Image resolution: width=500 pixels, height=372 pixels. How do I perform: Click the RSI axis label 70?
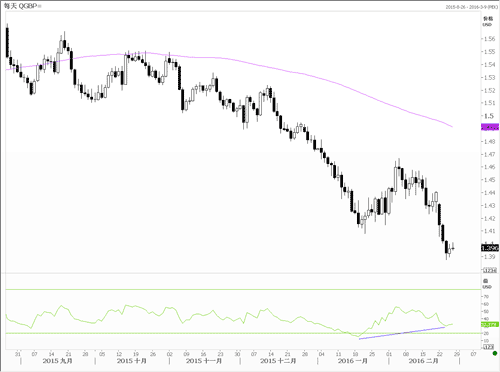coord(486,296)
